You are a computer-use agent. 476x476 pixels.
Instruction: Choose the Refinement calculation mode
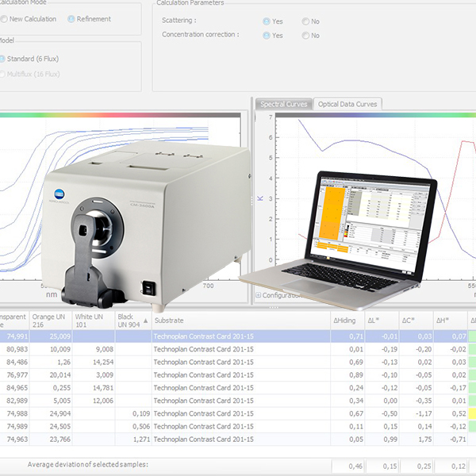(x=71, y=18)
